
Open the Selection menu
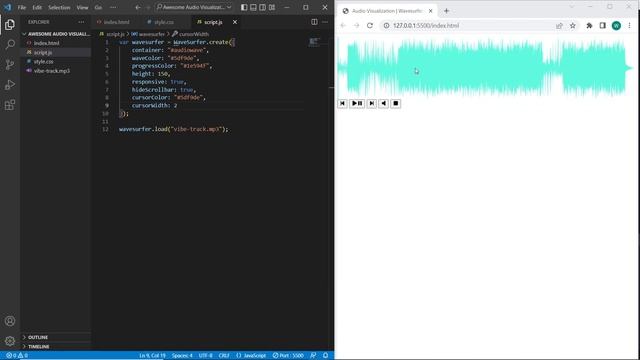pyautogui.click(x=59, y=7)
